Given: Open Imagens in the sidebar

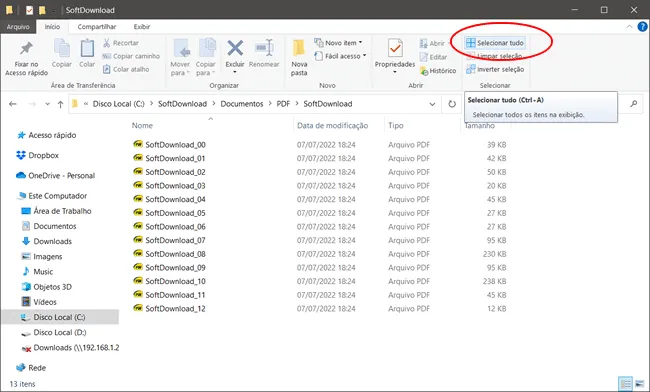Looking at the screenshot, I should (x=42, y=256).
